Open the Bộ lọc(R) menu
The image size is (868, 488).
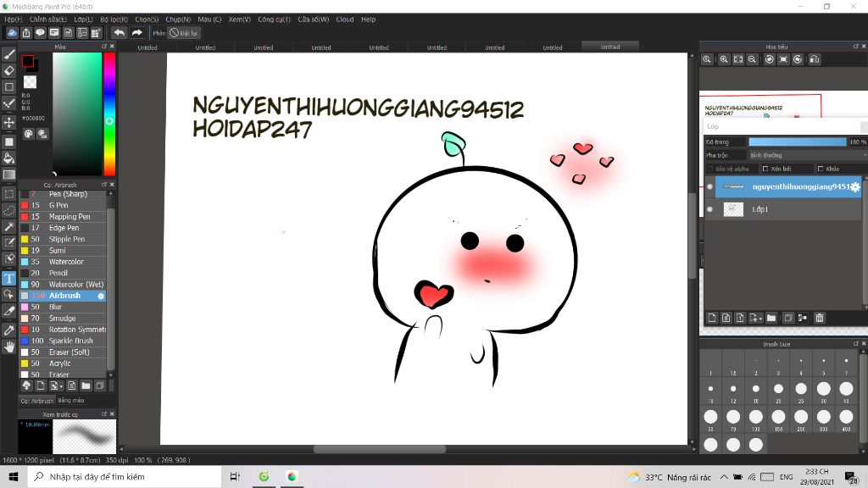coord(114,19)
